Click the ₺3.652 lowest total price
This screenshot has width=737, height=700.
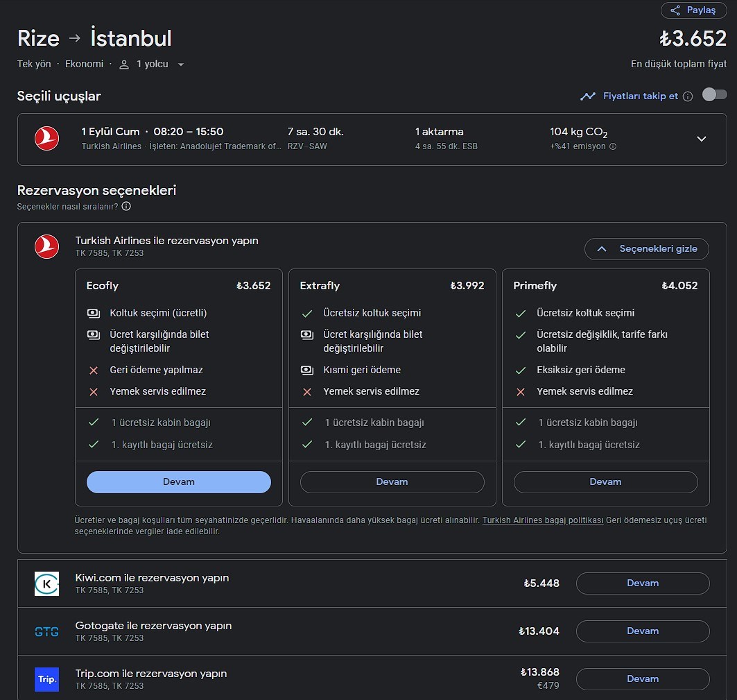click(x=693, y=39)
